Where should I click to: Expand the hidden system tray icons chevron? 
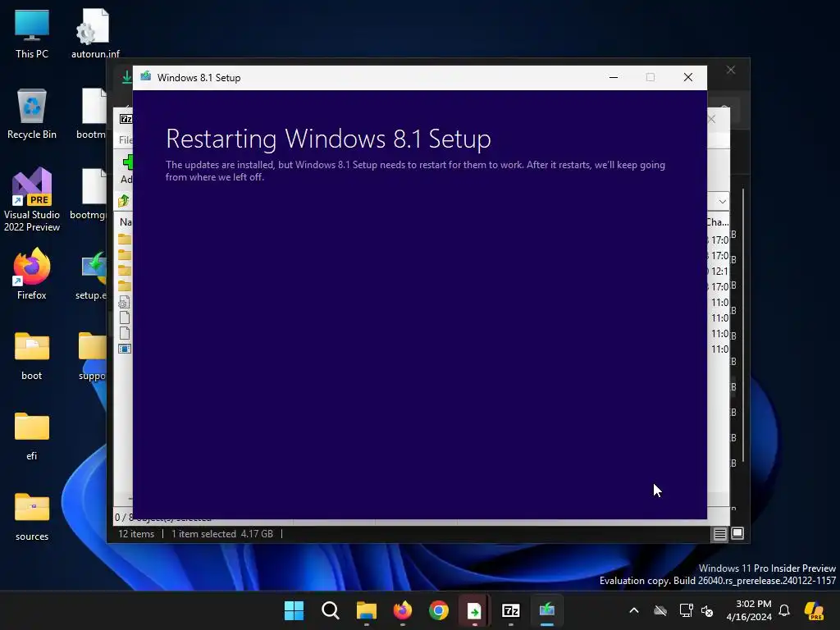pos(634,610)
